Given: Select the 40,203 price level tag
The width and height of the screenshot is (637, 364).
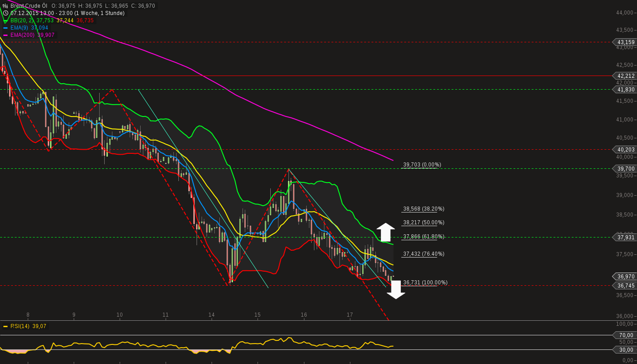Looking at the screenshot, I should [x=626, y=150].
